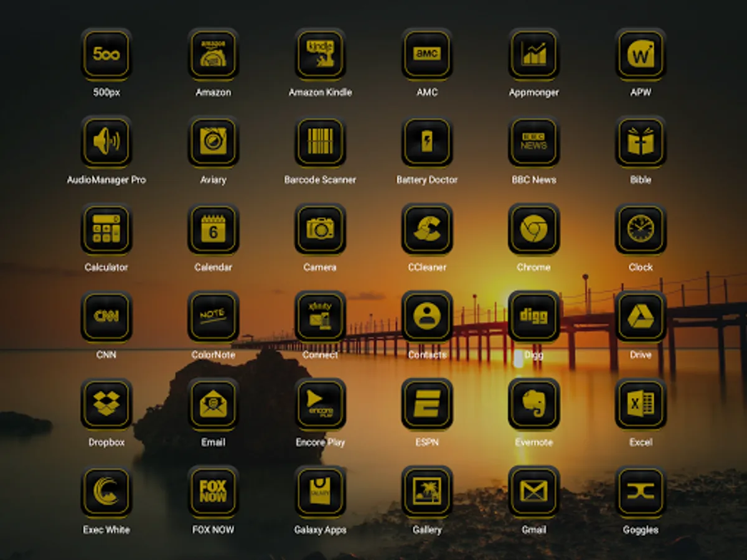Open the Excel spreadsheet icon

coord(641,404)
